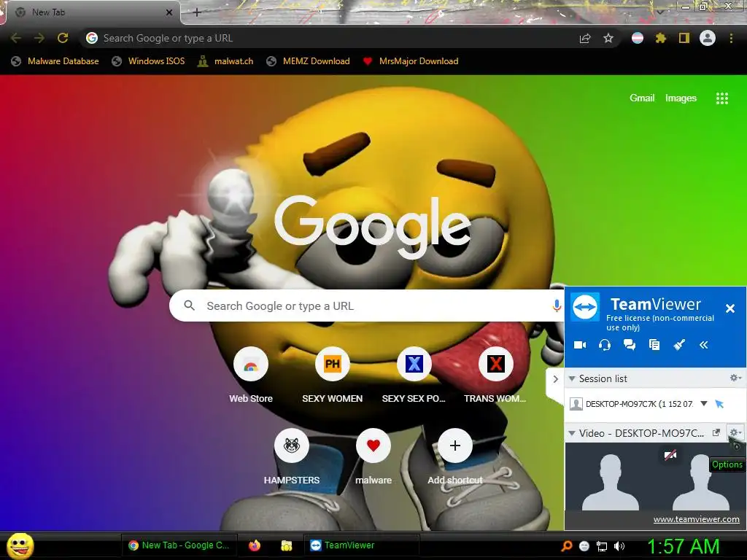Open the www.teamviewer.com link
This screenshot has width=747, height=560.
[x=696, y=519]
